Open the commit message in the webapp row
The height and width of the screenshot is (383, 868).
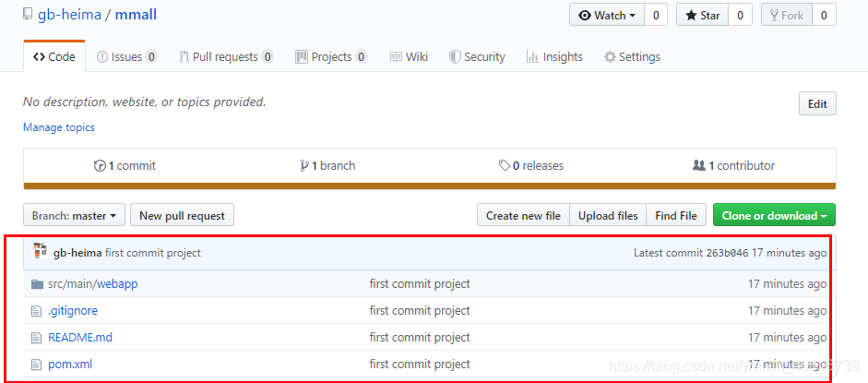coord(420,284)
